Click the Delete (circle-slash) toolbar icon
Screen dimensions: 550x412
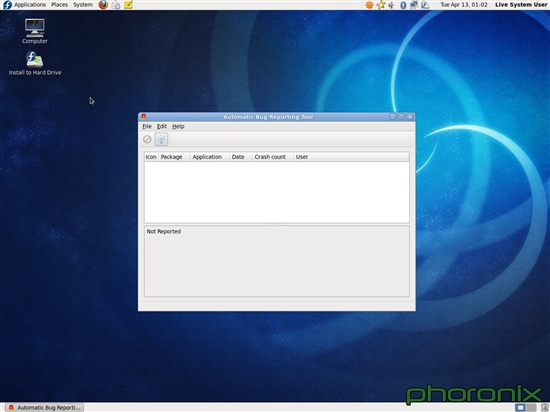(147, 139)
